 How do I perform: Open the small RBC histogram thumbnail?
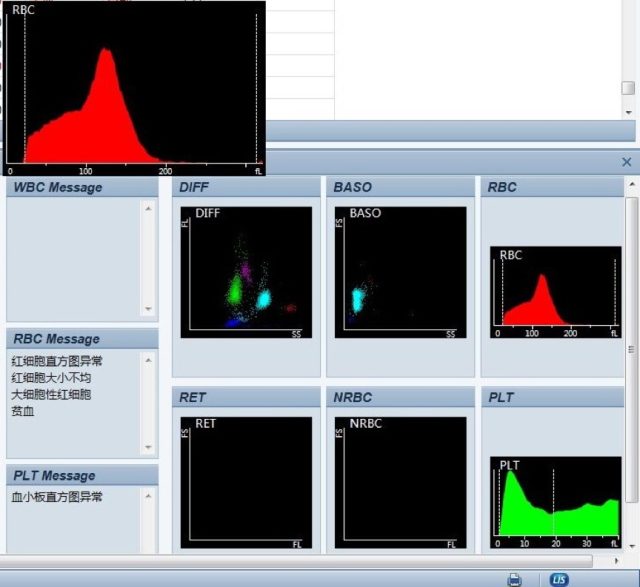pyautogui.click(x=556, y=292)
